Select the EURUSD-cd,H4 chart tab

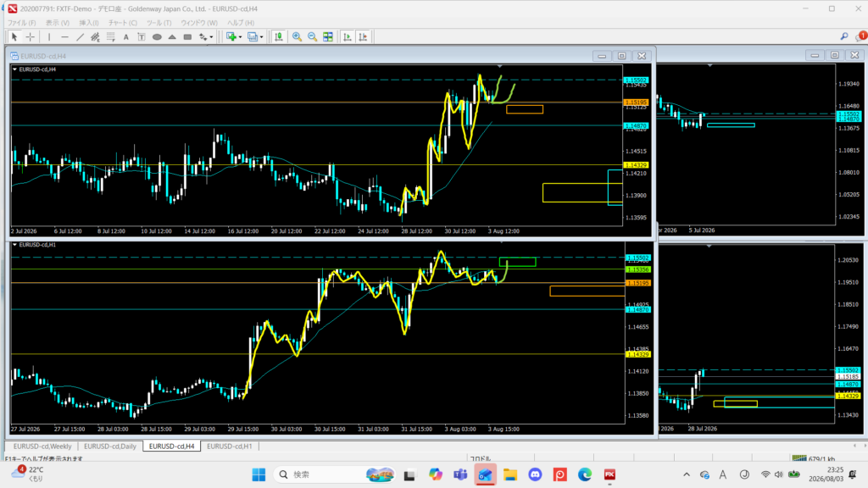point(171,446)
